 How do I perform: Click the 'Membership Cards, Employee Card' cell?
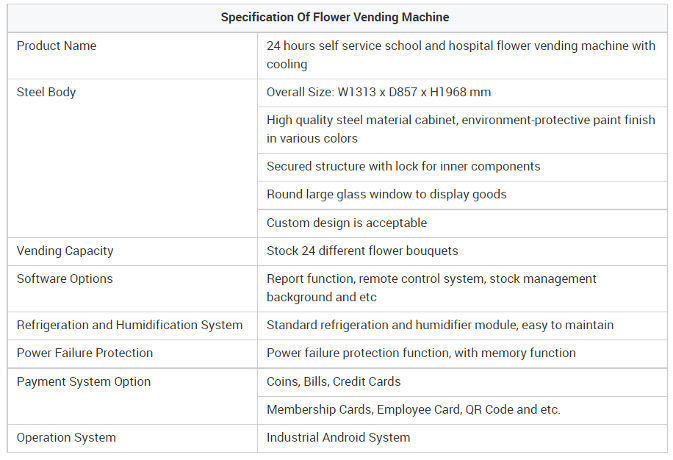tap(413, 409)
